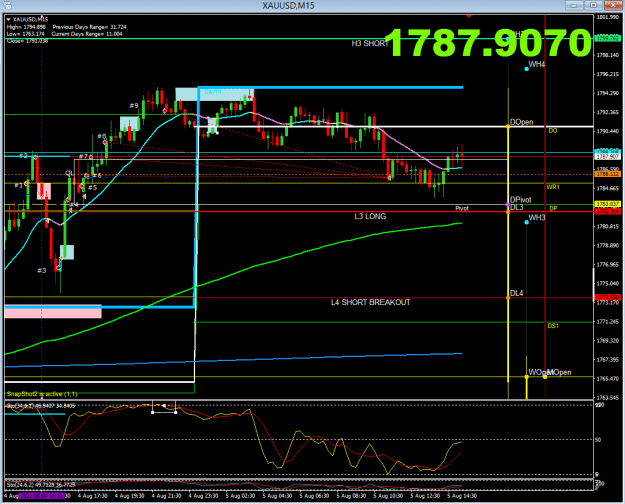625x504 pixels.
Task: Select the cyan WH4 square marker
Action: pos(527,69)
